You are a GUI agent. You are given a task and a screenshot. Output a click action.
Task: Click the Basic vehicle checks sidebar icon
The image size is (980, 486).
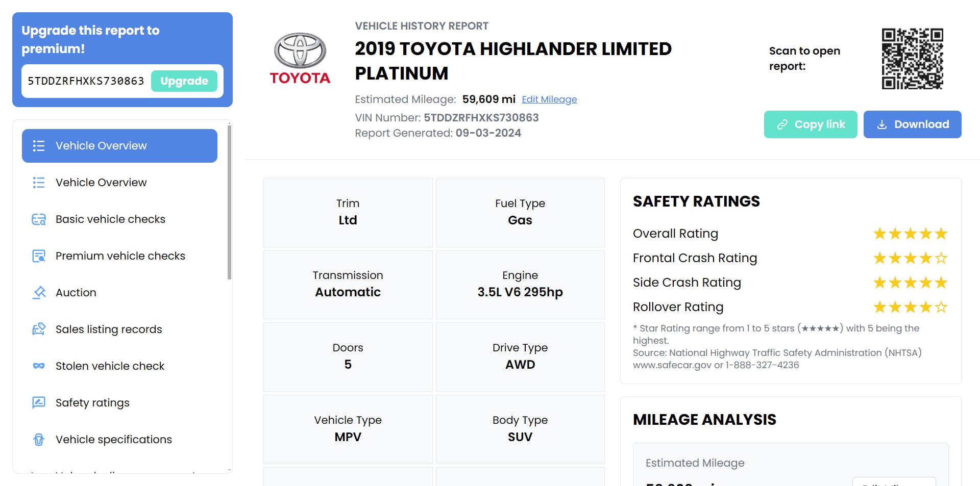tap(39, 219)
